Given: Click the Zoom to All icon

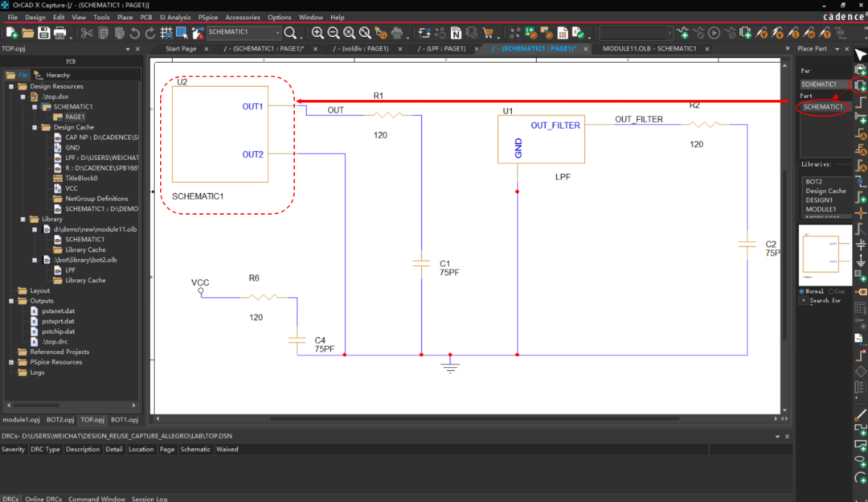Looking at the screenshot, I should tap(348, 33).
